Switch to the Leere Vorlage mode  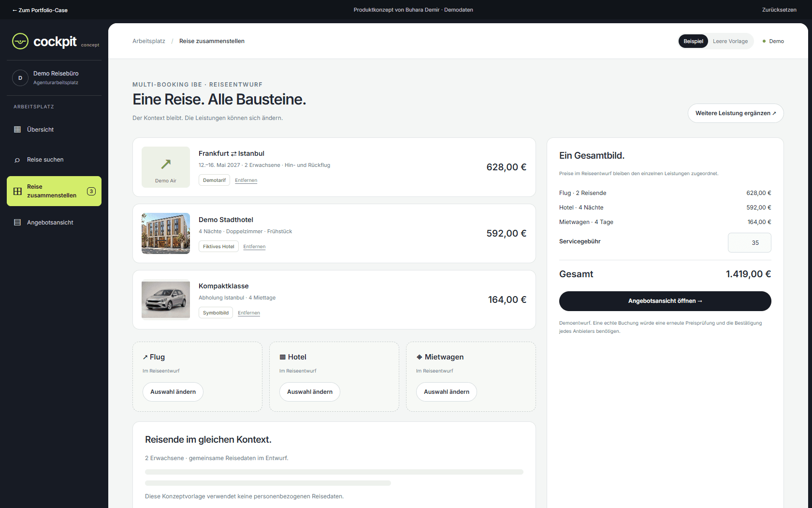coord(730,41)
